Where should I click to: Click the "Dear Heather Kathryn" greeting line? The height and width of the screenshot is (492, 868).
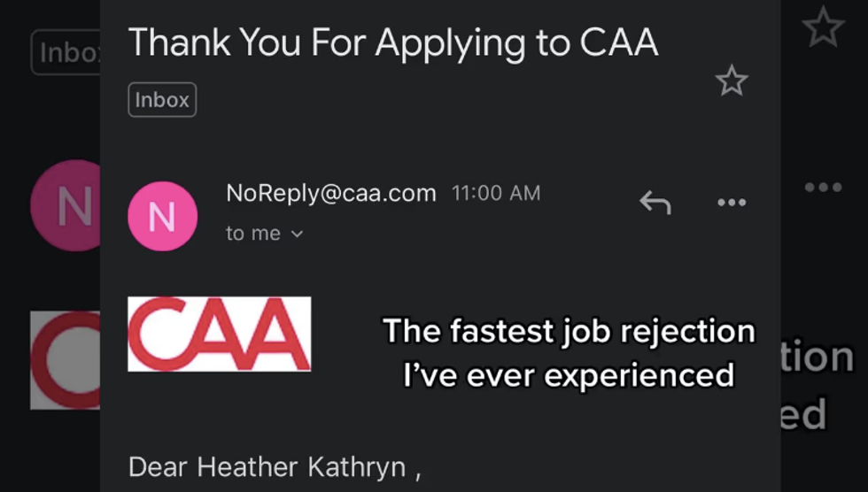pos(274,466)
